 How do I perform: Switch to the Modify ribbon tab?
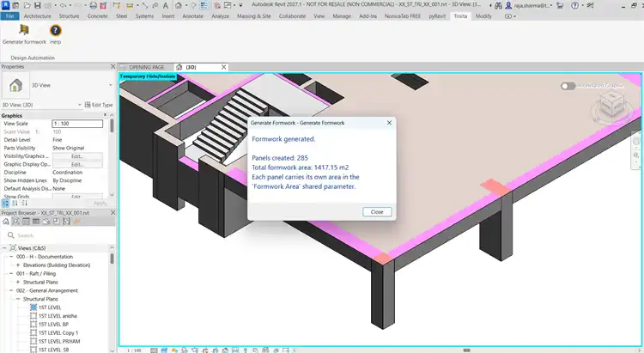pos(483,16)
